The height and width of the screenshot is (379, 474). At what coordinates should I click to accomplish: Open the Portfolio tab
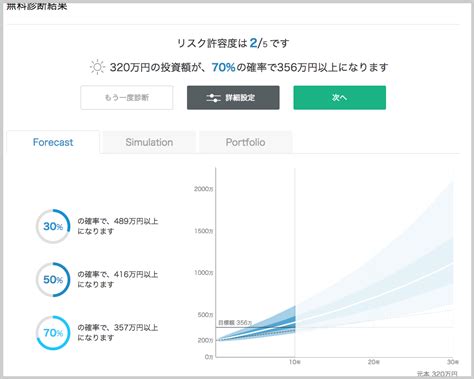[x=246, y=142]
